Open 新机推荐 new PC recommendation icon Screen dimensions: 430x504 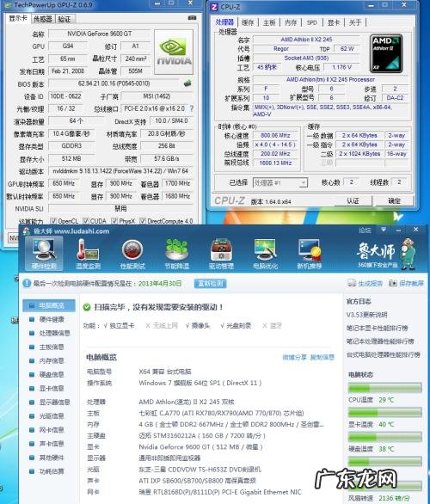click(310, 254)
